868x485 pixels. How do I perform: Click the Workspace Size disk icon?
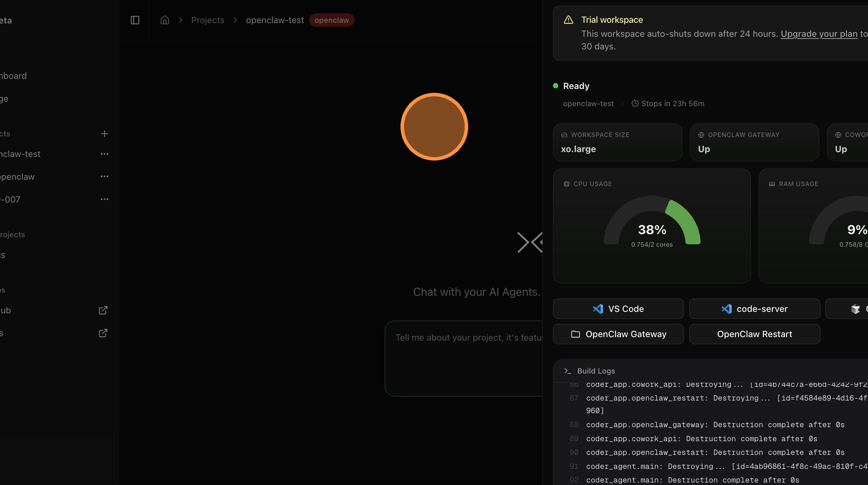[564, 135]
